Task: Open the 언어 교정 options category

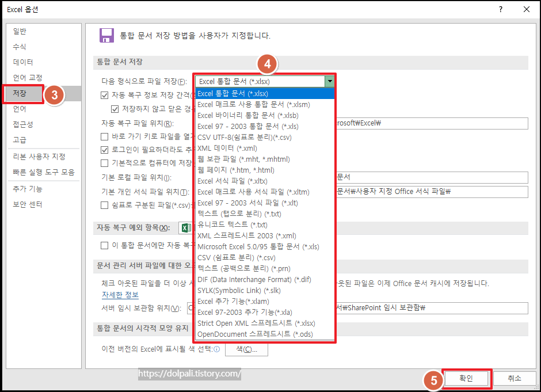Action: tap(44, 78)
